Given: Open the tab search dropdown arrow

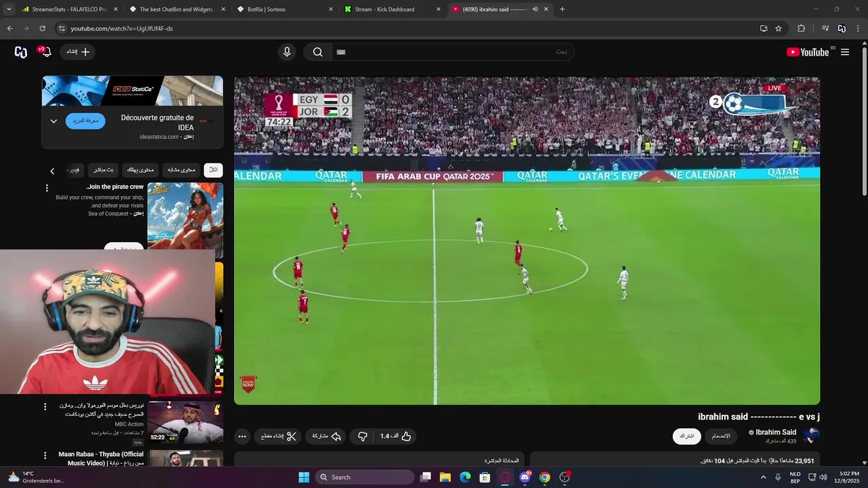Looking at the screenshot, I should (x=9, y=9).
